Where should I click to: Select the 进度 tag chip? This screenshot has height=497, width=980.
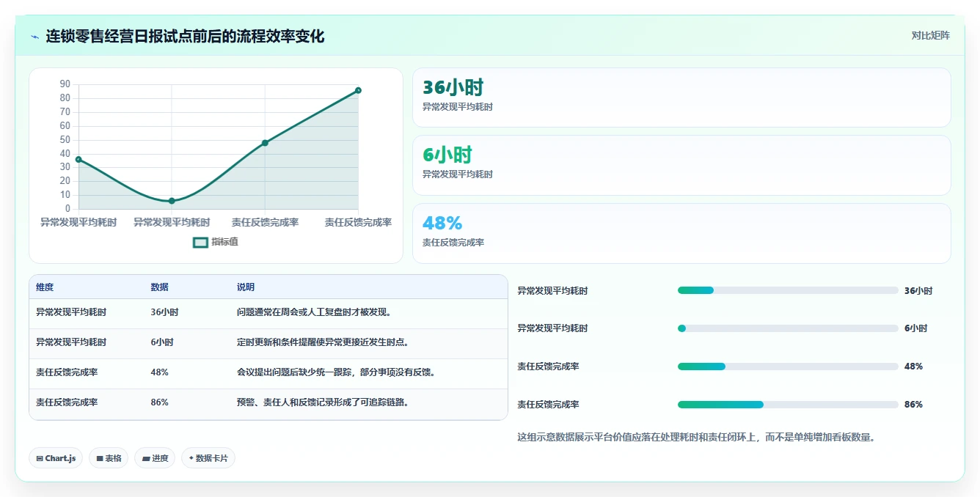pyautogui.click(x=155, y=458)
